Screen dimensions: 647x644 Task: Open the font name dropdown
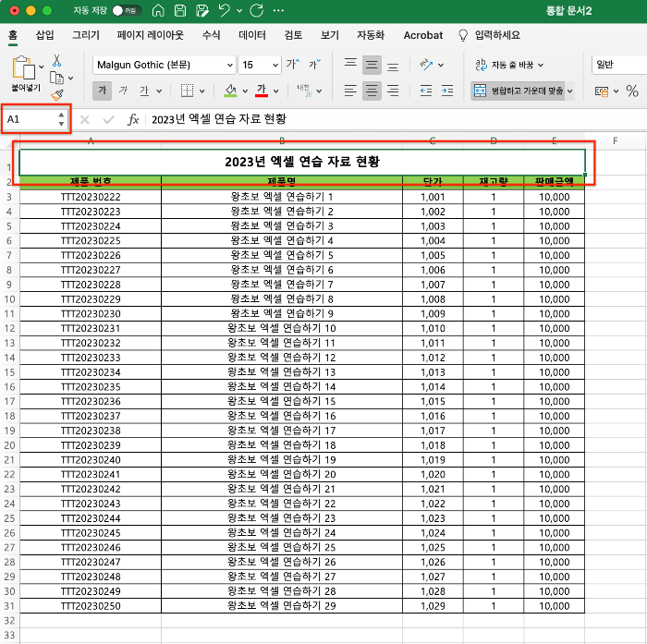230,66
